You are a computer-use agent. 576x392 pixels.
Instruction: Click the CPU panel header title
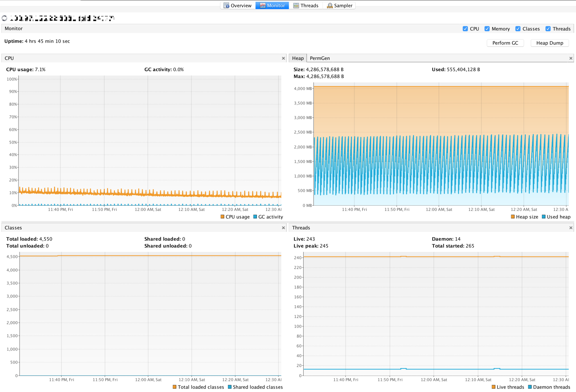[9, 58]
